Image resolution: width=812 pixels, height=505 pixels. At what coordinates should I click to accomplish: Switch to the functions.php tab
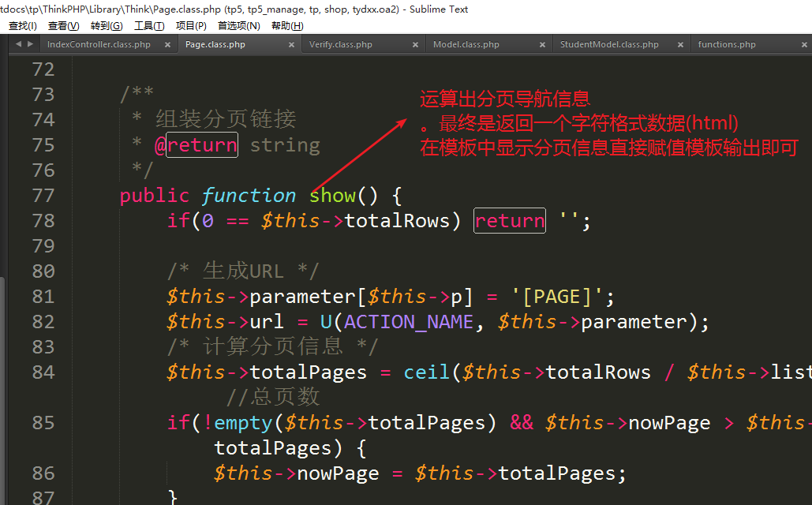(x=727, y=45)
